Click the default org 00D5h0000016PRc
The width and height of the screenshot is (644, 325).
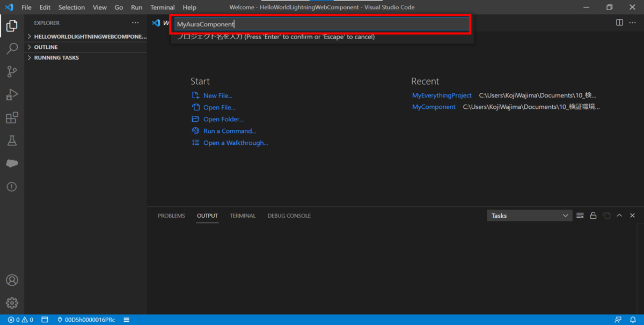coord(86,320)
